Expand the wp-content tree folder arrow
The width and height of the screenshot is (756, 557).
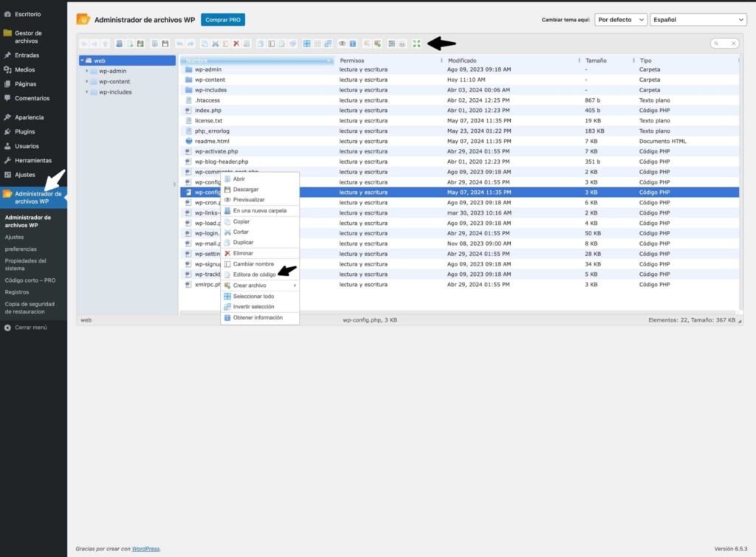(87, 81)
